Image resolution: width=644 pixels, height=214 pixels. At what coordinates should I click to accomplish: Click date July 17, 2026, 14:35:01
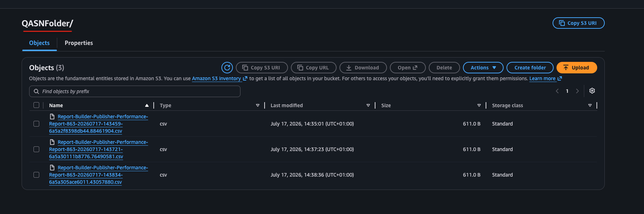312,124
